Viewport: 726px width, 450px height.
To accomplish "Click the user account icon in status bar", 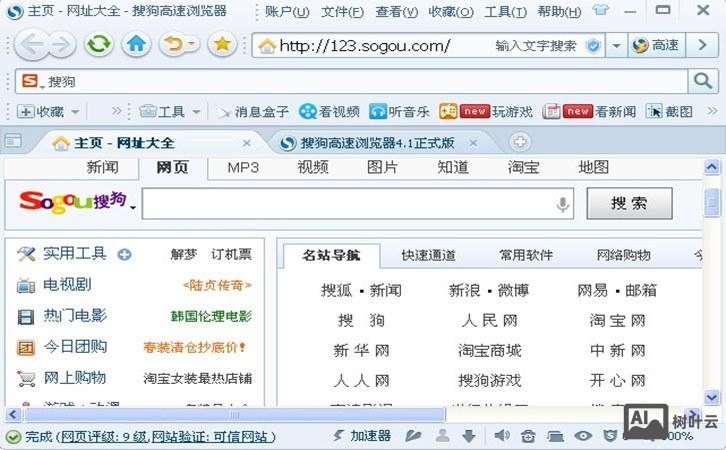I will click(443, 436).
